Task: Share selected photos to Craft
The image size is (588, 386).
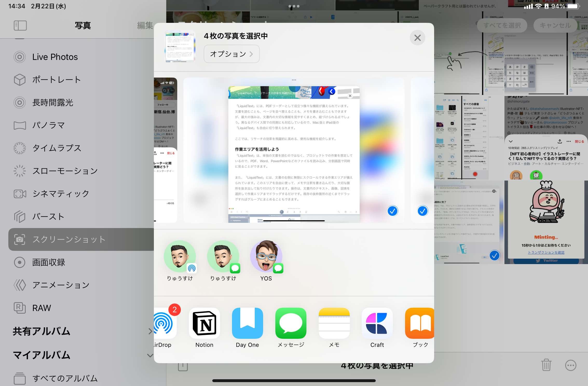Action: click(x=377, y=323)
